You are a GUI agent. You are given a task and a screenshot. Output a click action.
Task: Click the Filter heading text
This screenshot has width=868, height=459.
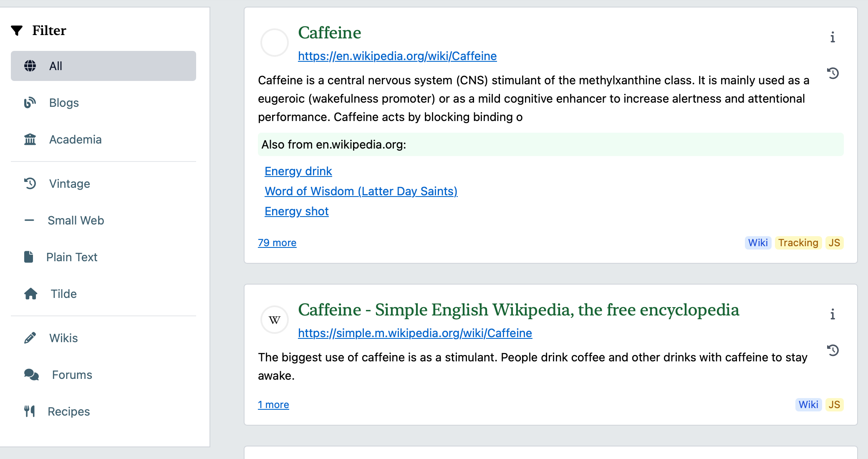tap(49, 30)
